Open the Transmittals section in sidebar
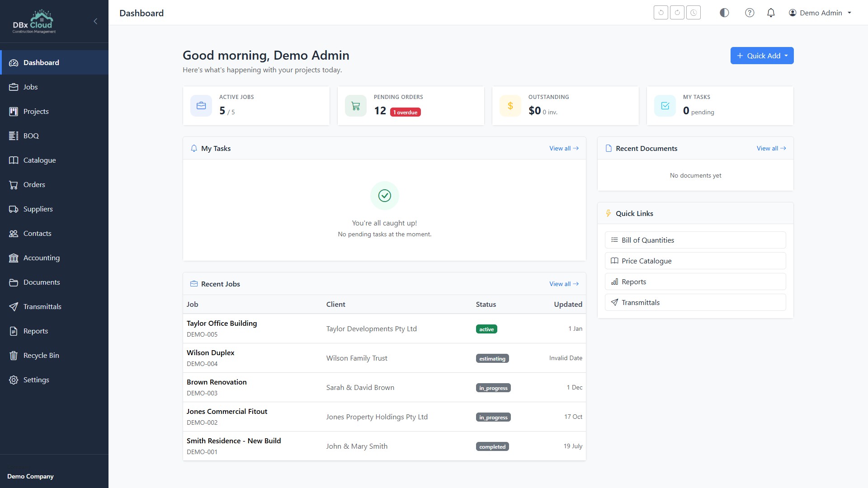The image size is (868, 488). (42, 306)
